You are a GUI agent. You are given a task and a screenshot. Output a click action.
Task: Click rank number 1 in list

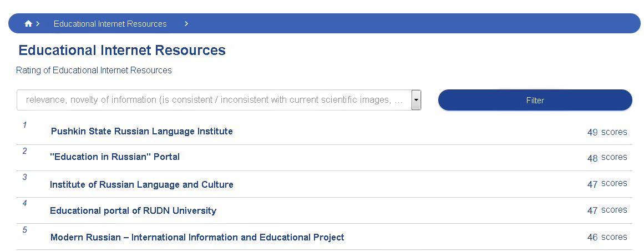tap(24, 125)
